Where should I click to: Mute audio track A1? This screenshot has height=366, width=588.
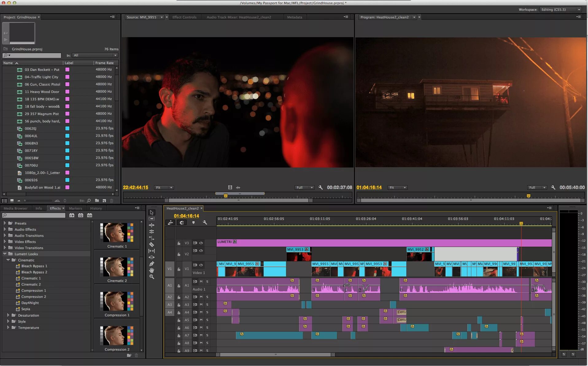click(x=201, y=282)
